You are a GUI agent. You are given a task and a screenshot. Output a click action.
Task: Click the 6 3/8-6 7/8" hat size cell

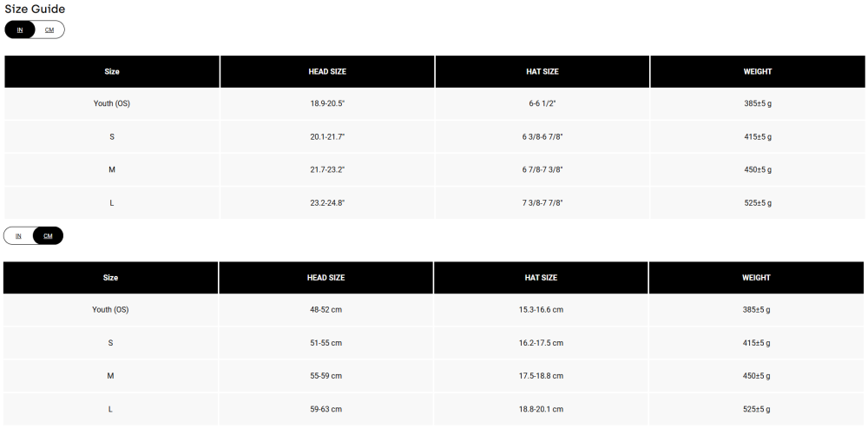click(542, 136)
